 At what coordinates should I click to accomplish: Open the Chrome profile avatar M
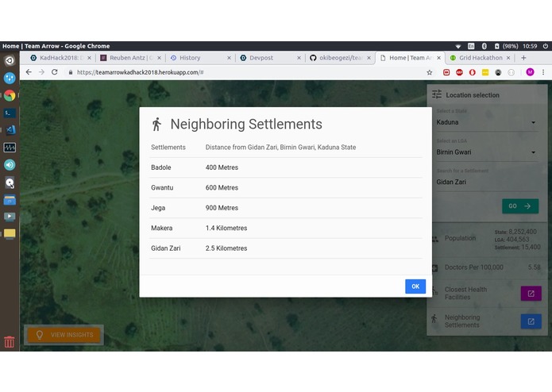pos(530,72)
